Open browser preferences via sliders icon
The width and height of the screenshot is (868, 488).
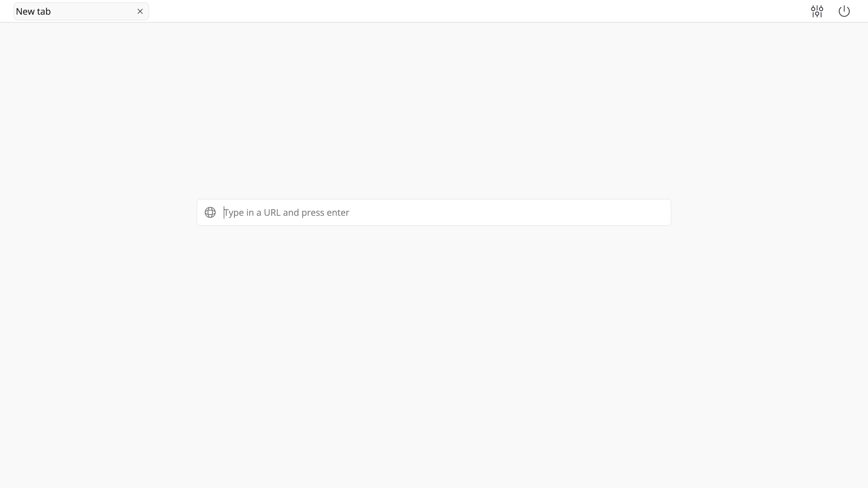click(x=817, y=11)
